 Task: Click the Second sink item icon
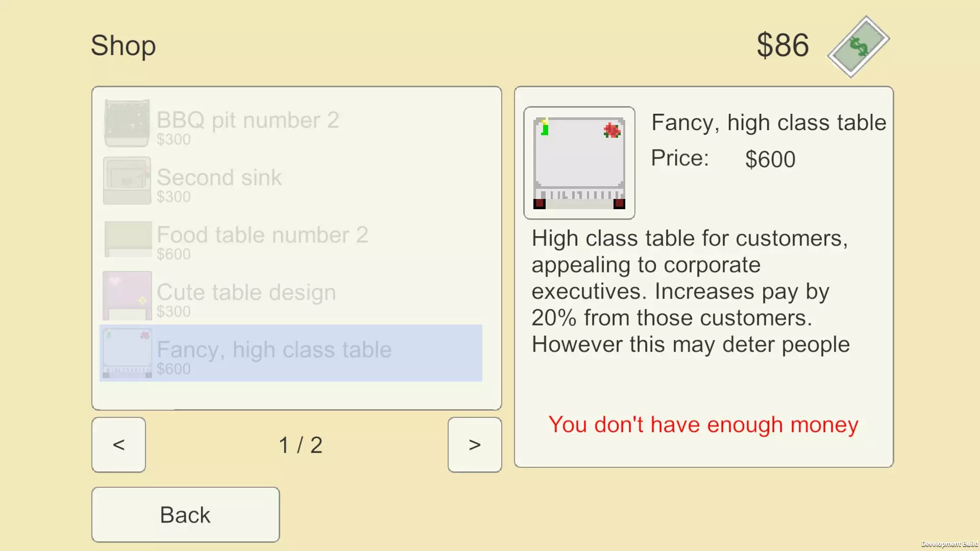click(x=127, y=181)
